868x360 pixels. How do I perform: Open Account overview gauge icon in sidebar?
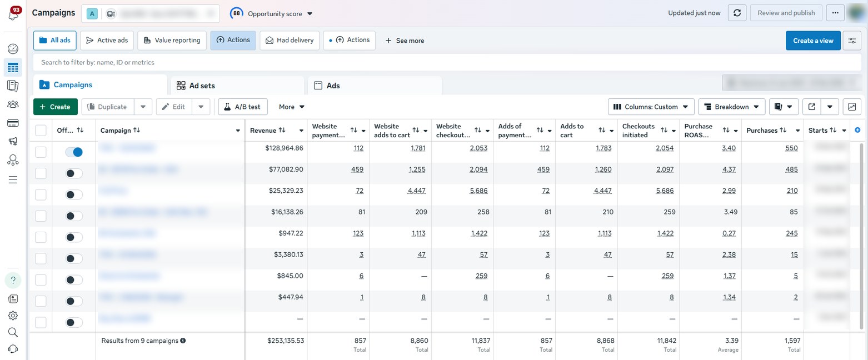pyautogui.click(x=13, y=49)
